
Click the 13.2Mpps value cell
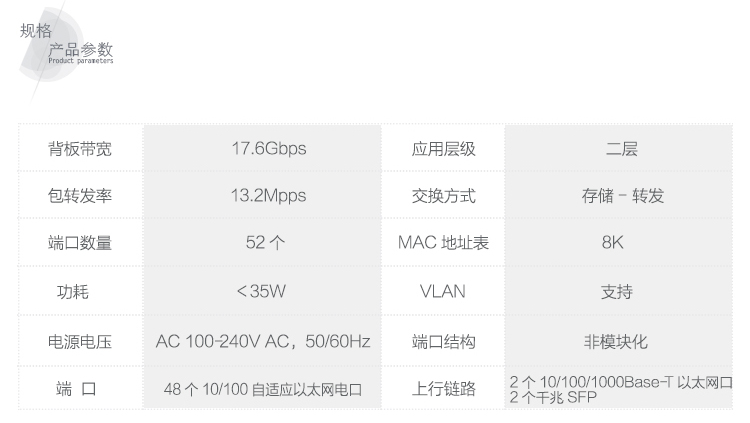262,196
